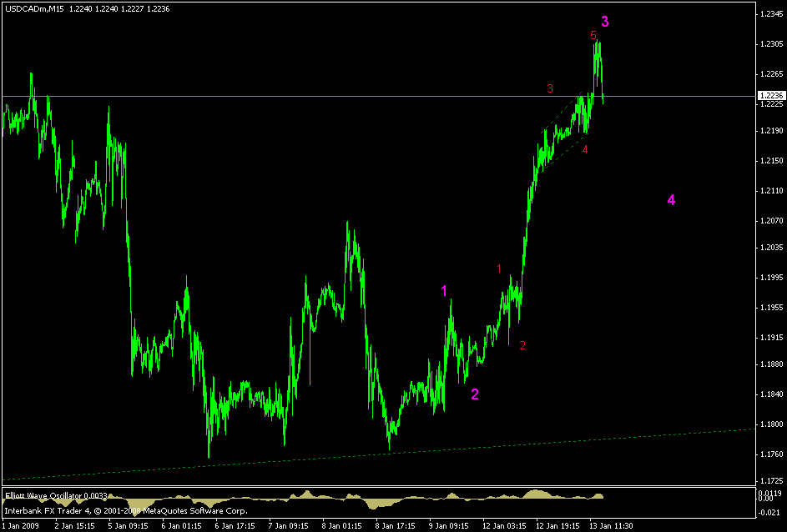
Task: Select the red wave 1 annotation
Action: 498,269
